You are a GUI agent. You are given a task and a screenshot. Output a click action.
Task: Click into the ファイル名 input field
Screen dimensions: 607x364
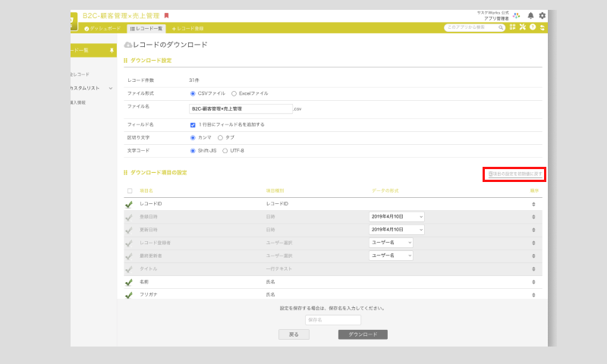pyautogui.click(x=241, y=108)
